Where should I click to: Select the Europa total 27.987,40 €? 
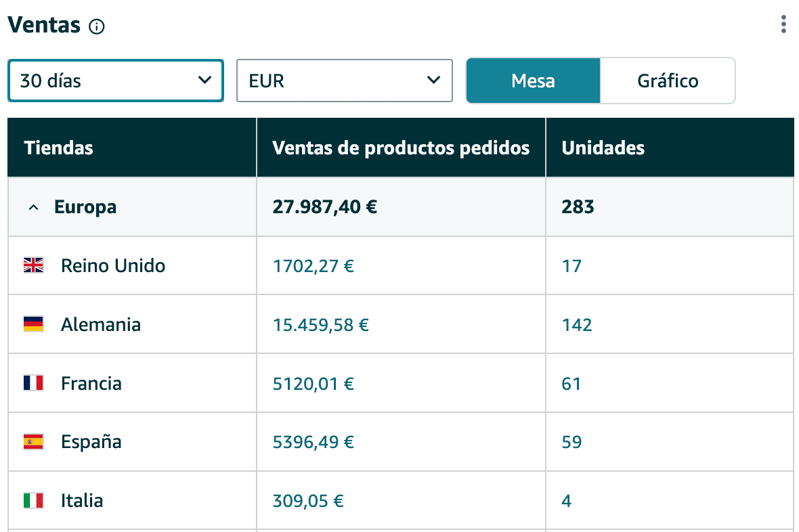tap(324, 207)
